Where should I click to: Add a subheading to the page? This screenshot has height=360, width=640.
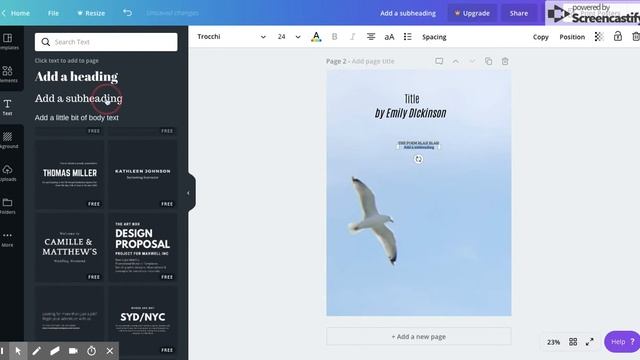point(79,98)
